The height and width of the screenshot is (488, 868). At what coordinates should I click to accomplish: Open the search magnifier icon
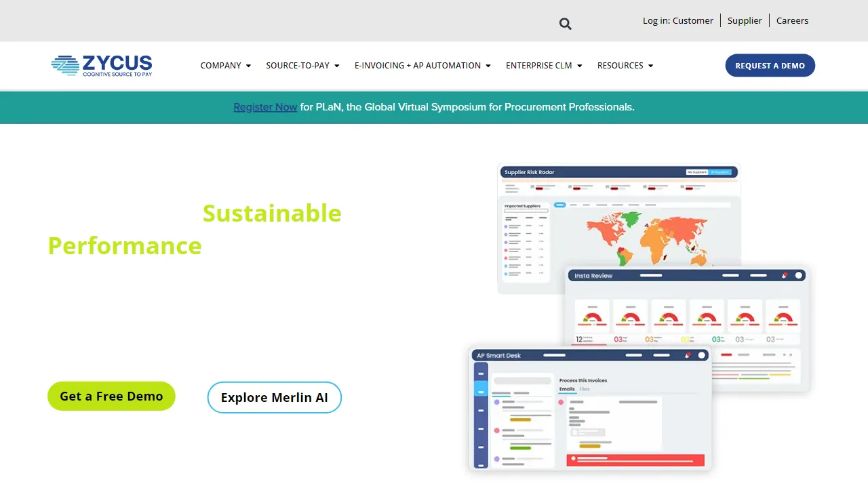tap(566, 24)
